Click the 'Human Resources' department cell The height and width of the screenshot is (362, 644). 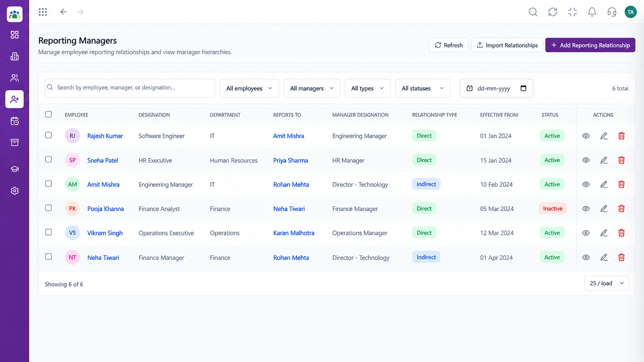tap(233, 160)
